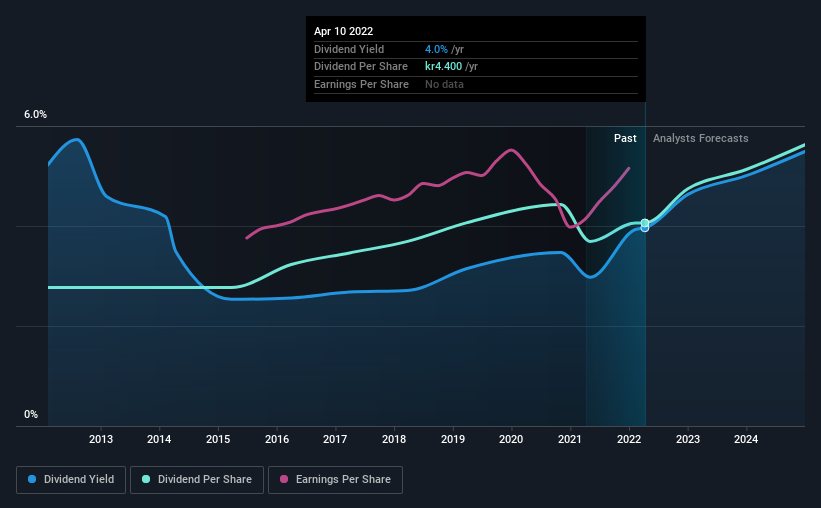Click the 2024 x-axis label

746,439
